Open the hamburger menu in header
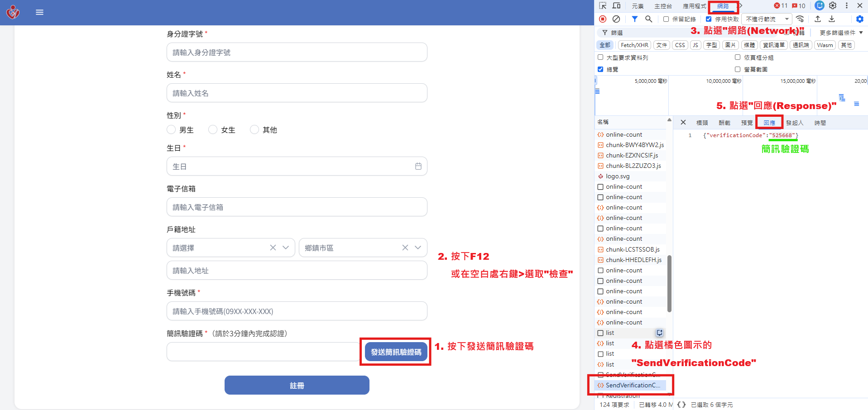Screen dimensions: 868x410 pos(40,12)
